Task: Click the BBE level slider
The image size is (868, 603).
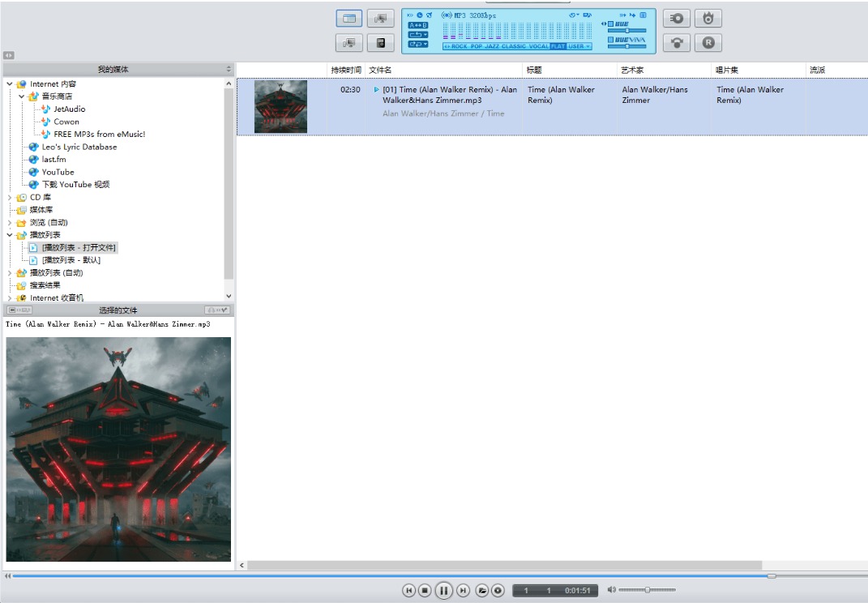Action: click(x=627, y=31)
